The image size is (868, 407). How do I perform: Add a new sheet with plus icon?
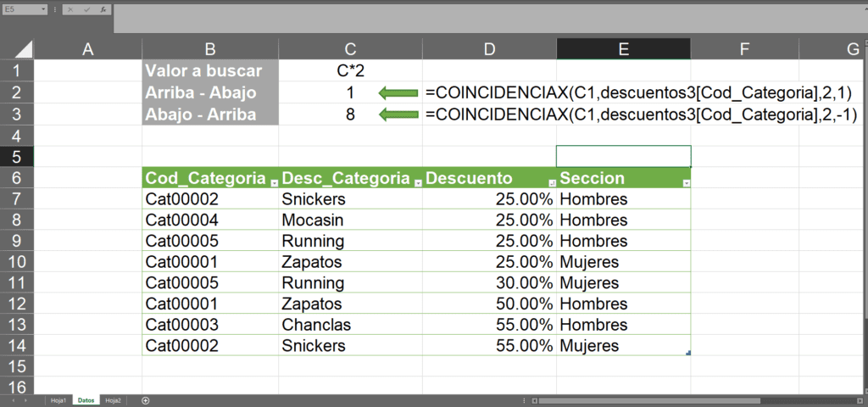tap(146, 401)
